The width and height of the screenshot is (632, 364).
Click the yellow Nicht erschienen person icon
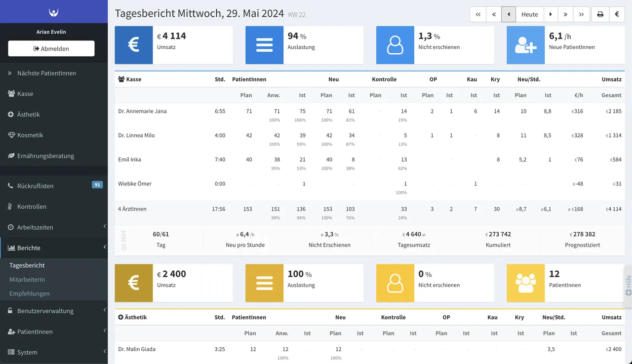395,283
